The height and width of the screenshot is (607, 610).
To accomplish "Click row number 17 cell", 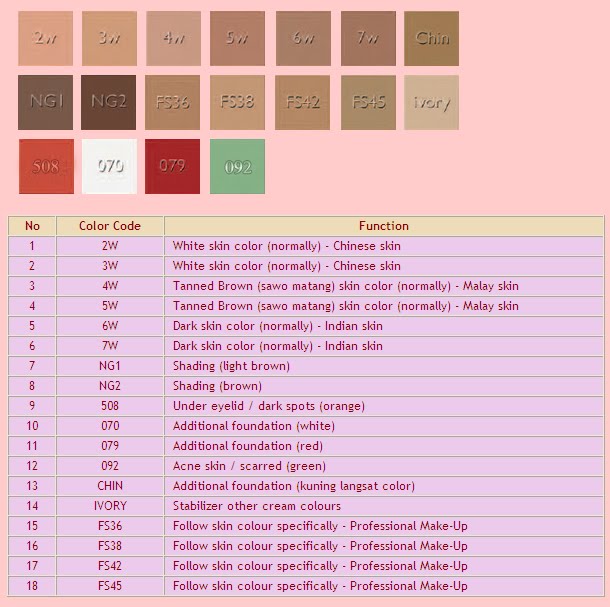I will [x=32, y=566].
